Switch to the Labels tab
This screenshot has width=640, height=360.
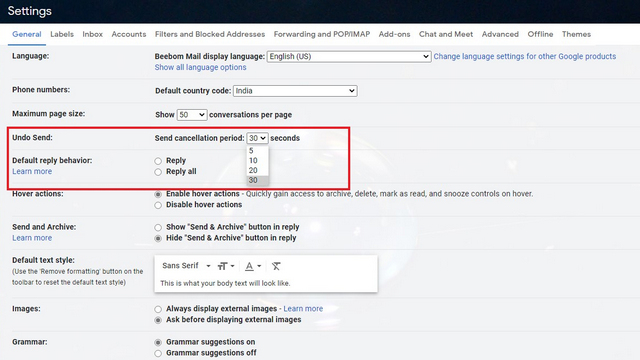62,34
